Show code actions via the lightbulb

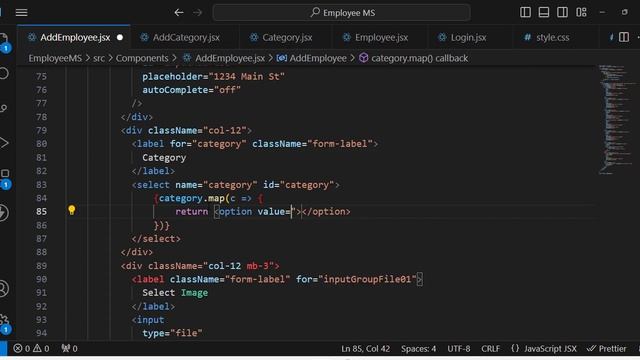(x=71, y=210)
